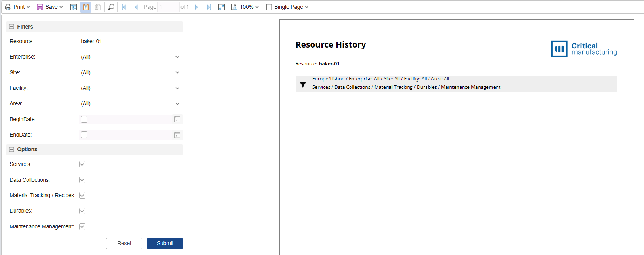
Task: Click the 'Resource: baker-01' report line
Action: pos(317,64)
